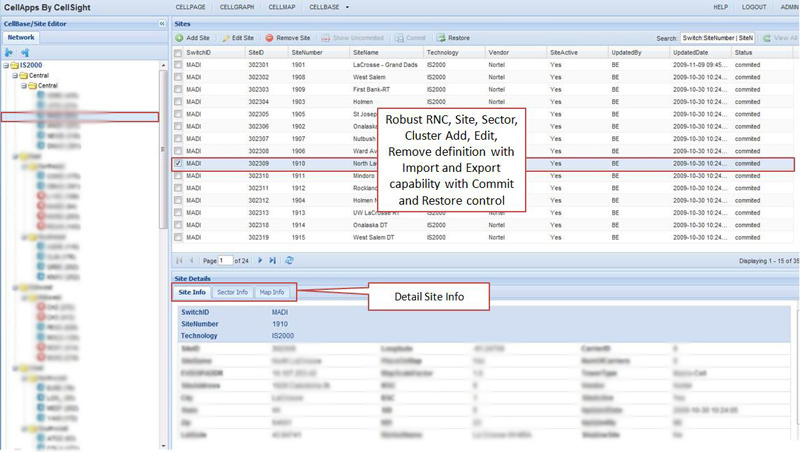
Task: Check the box for site 302301 row
Action: [178, 64]
